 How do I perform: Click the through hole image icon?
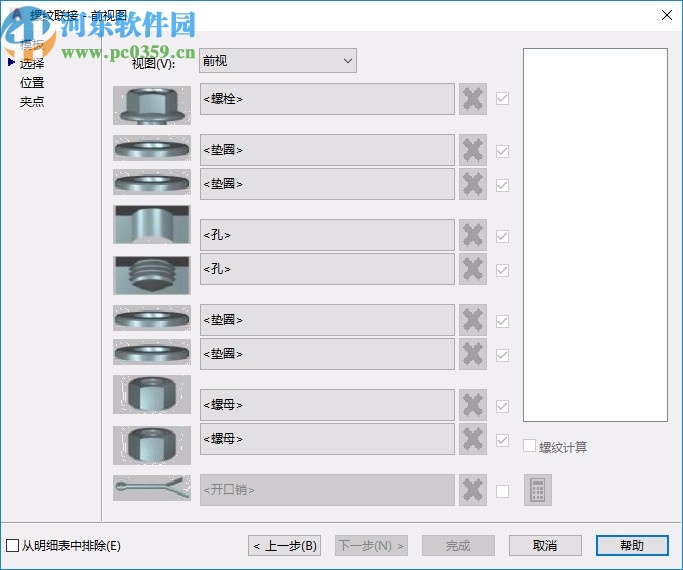pyautogui.click(x=152, y=224)
